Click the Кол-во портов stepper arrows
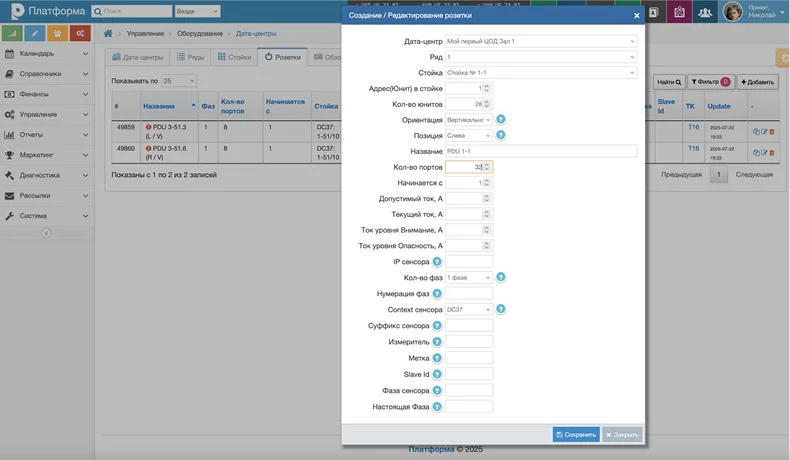This screenshot has width=790, height=460. [486, 167]
